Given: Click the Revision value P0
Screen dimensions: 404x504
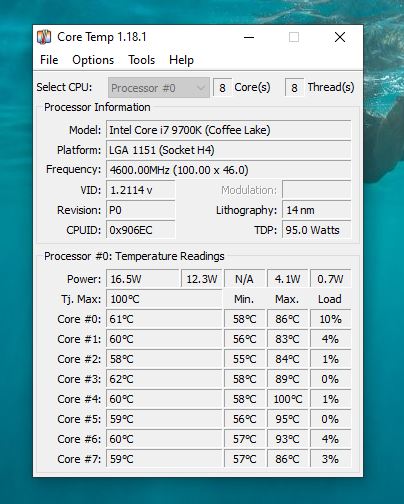Looking at the screenshot, I should [x=141, y=210].
